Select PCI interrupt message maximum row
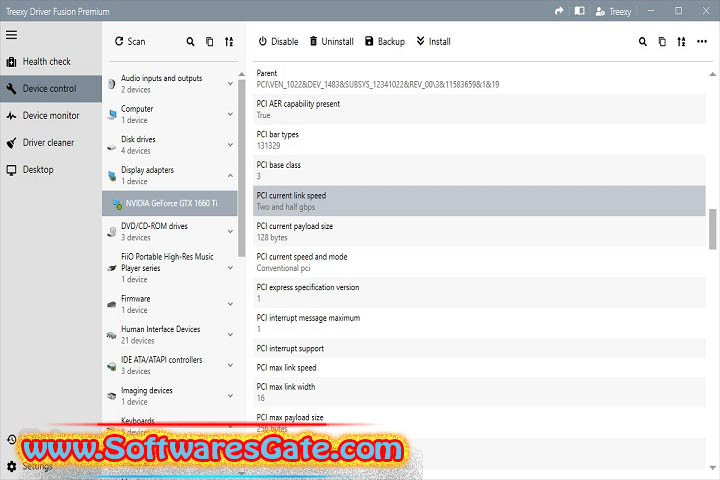The image size is (720, 480). pyautogui.click(x=479, y=323)
